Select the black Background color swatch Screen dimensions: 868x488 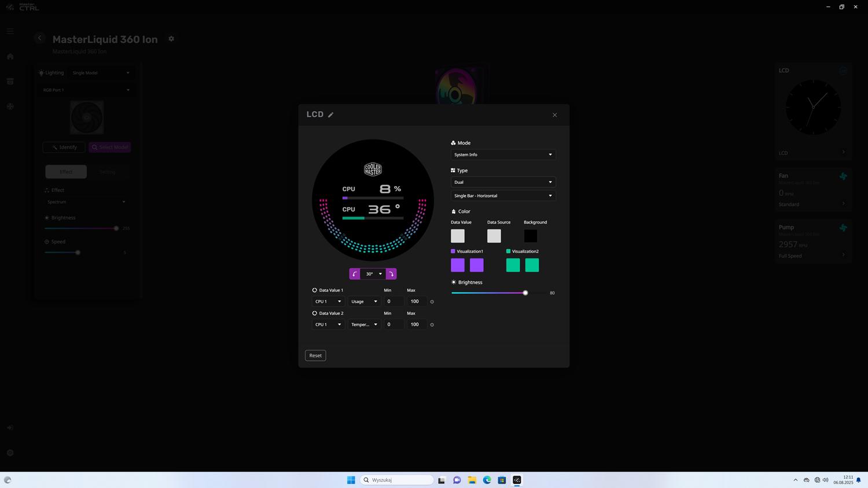pos(531,236)
